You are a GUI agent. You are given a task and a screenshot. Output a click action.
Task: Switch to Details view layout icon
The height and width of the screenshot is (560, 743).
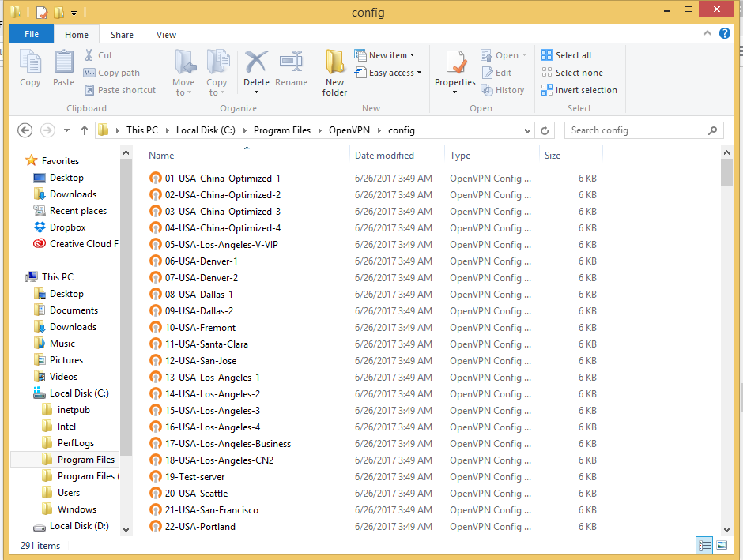(x=704, y=545)
